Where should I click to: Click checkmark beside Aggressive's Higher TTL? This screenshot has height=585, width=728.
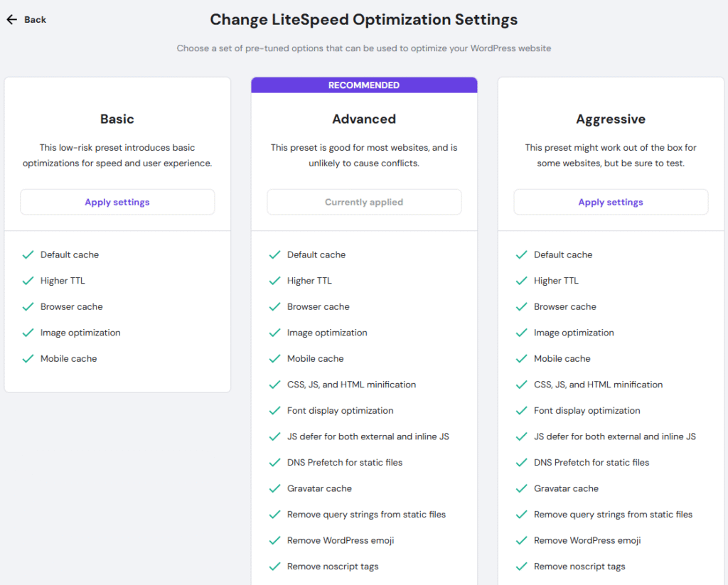click(521, 281)
